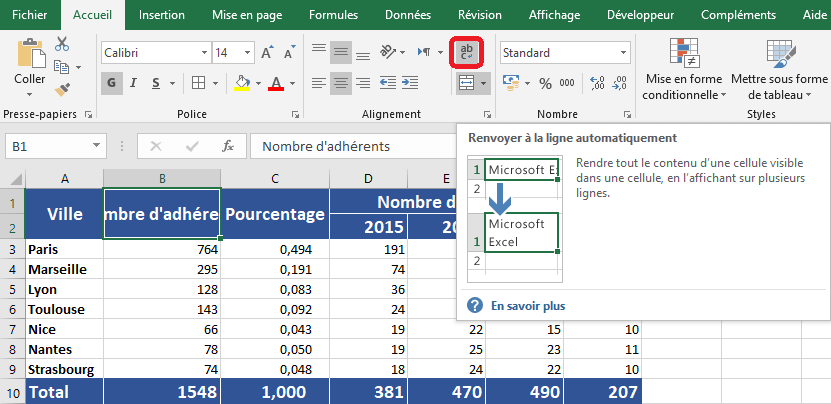Open the Formules ribbon tab

pyautogui.click(x=333, y=15)
